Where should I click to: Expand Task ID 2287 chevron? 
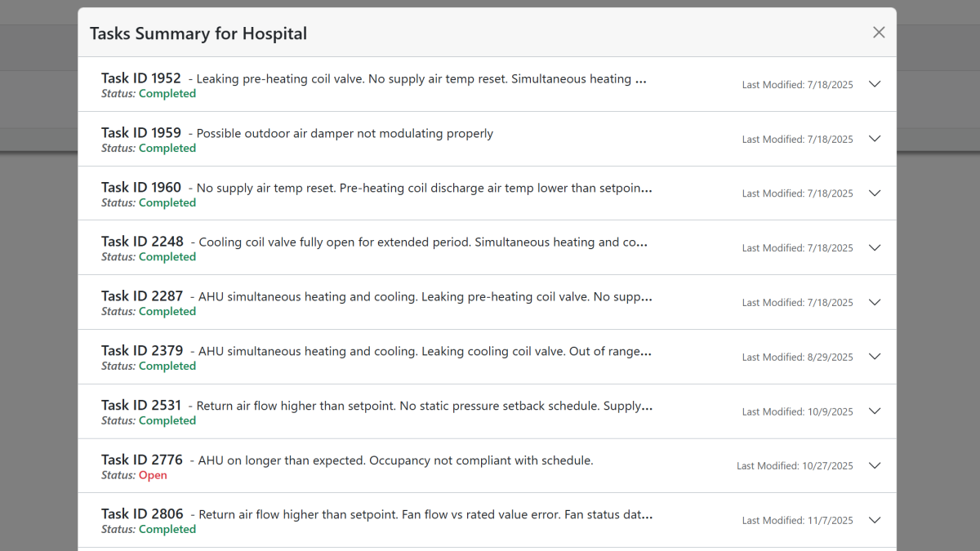(875, 302)
